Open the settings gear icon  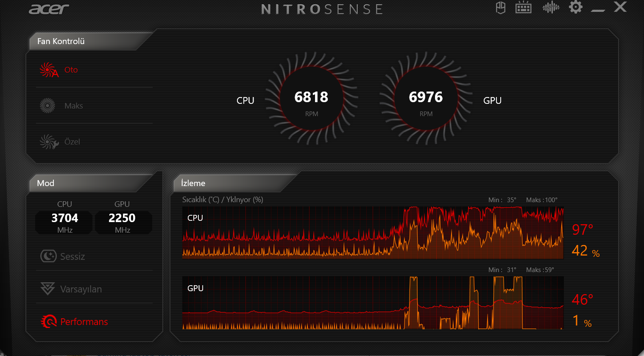[x=576, y=7]
